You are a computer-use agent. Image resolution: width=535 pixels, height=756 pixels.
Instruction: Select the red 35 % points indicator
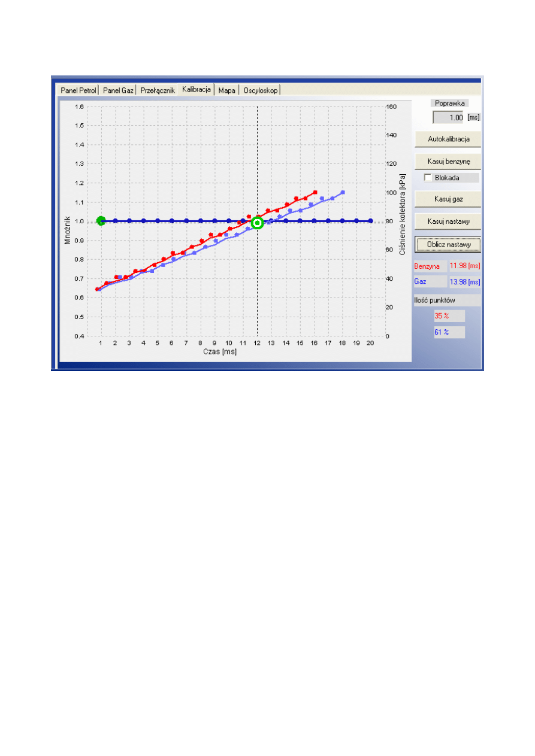click(449, 316)
